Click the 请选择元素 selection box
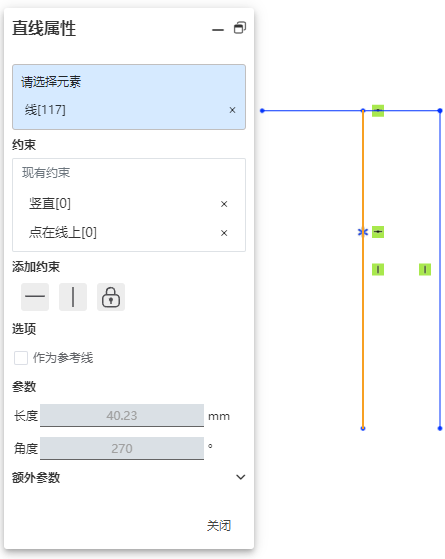445x559 pixels. (x=129, y=97)
